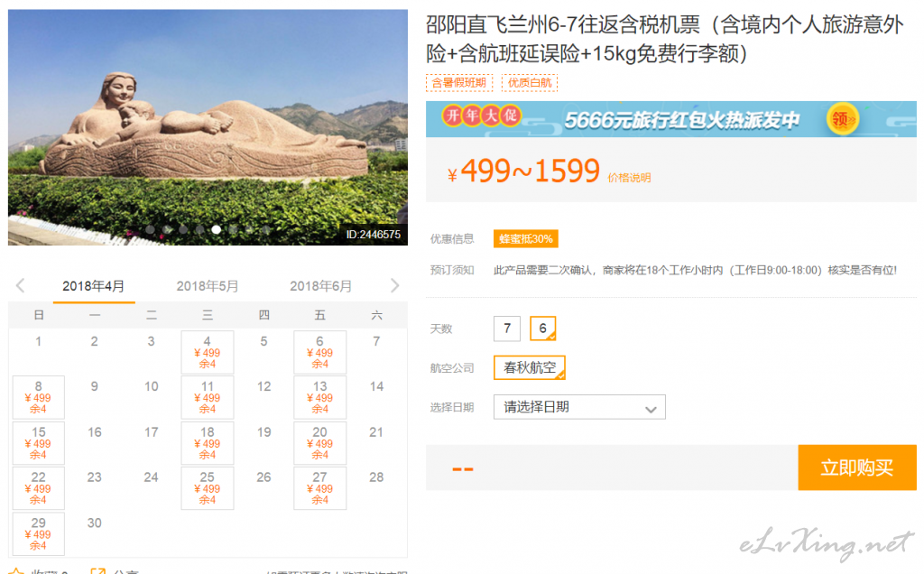The image size is (924, 574).
Task: Click the 含暑假班期 tag
Action: point(459,82)
